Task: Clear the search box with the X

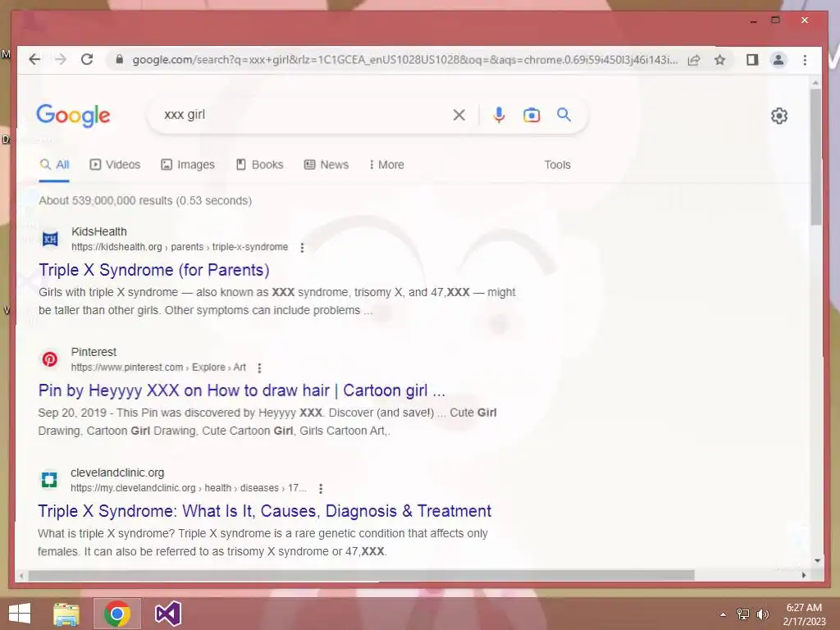Action: [459, 115]
